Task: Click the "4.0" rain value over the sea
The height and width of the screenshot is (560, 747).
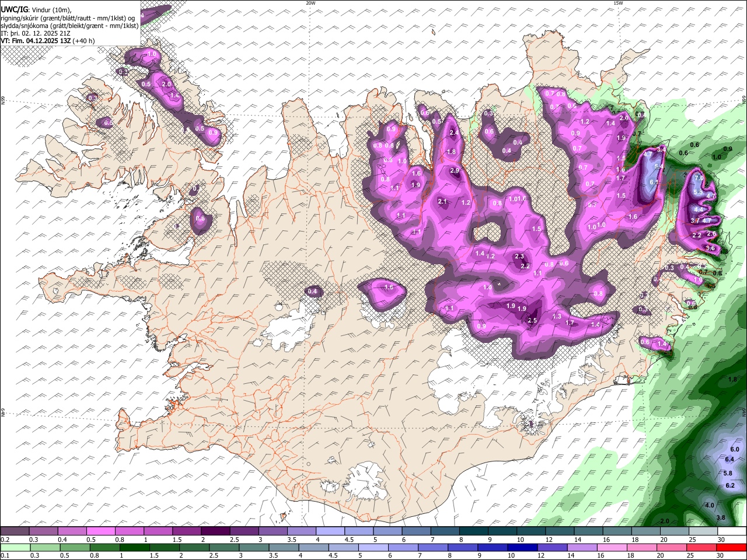Action: click(710, 505)
